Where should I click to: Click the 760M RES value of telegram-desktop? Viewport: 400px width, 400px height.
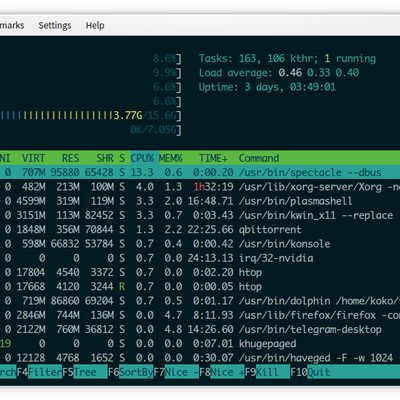68,330
